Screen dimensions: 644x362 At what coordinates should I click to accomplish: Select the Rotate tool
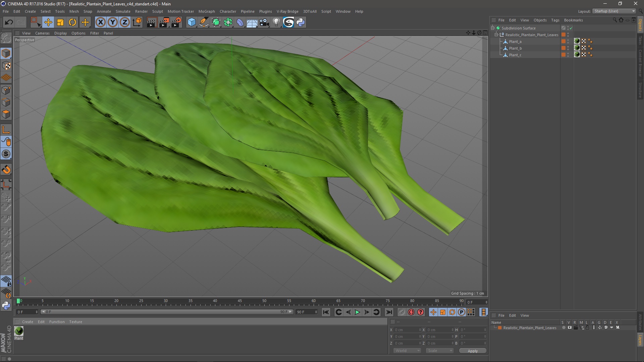[72, 22]
